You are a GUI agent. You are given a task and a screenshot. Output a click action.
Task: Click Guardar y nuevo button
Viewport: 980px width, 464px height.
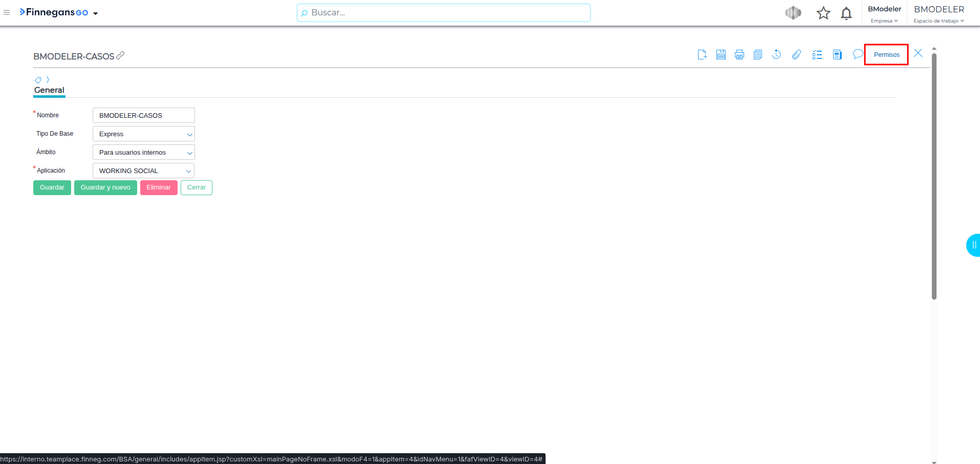pyautogui.click(x=105, y=187)
